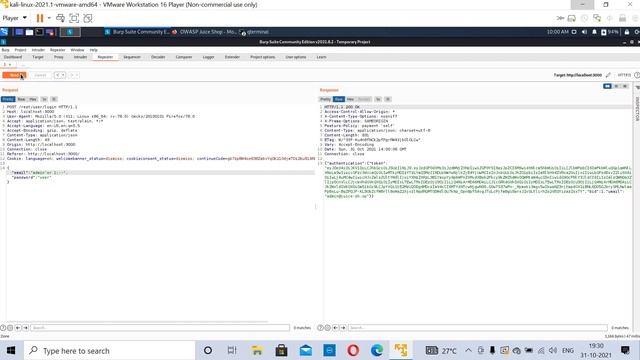Toggle \n non-printable chars in Request panel

click(44, 99)
